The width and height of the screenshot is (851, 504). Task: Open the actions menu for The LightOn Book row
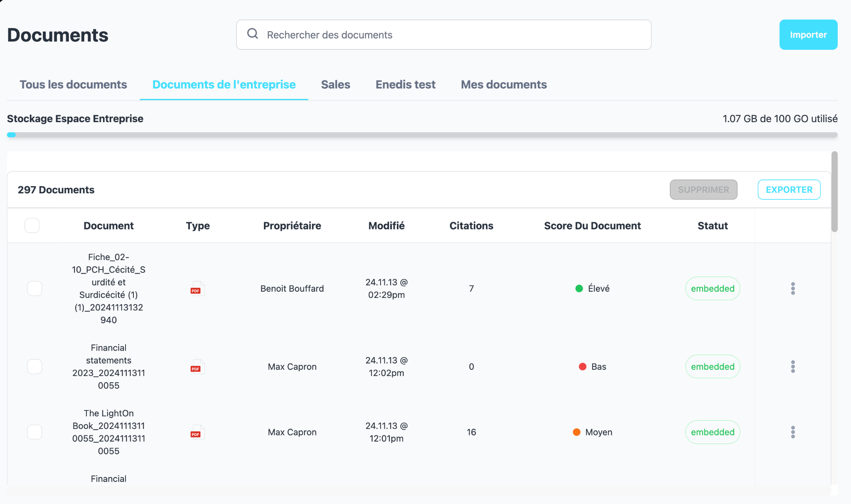794,432
